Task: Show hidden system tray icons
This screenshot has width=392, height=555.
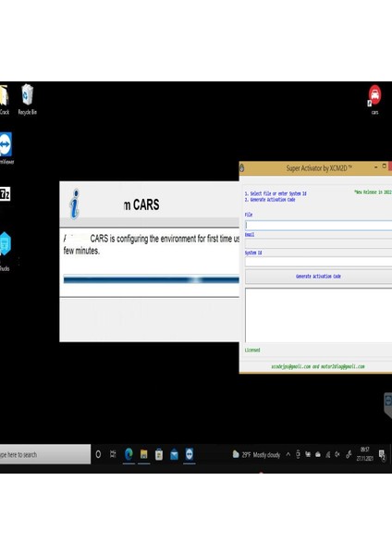Action: pos(288,454)
